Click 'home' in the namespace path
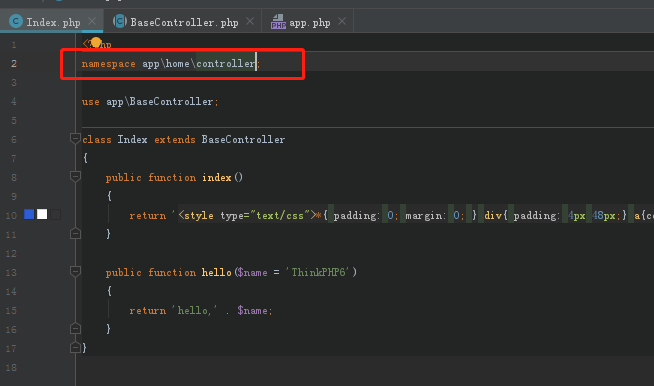Viewport: 654px width, 386px height. pyautogui.click(x=178, y=63)
